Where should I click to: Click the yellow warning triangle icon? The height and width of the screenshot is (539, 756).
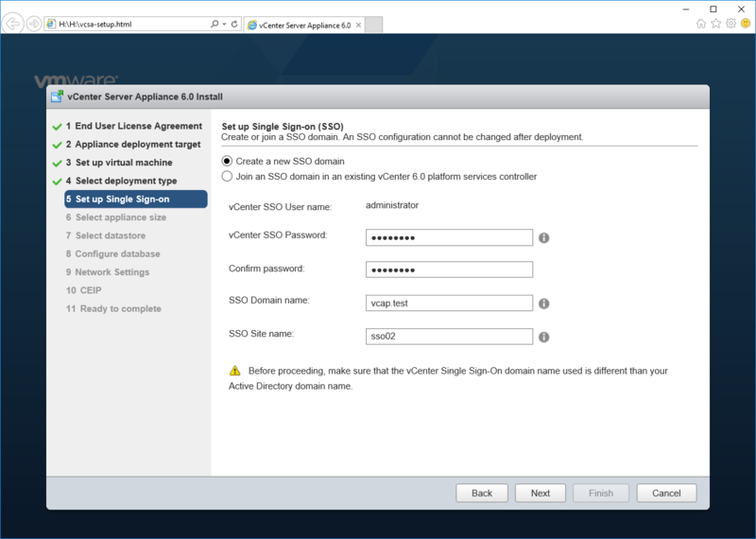(x=234, y=371)
